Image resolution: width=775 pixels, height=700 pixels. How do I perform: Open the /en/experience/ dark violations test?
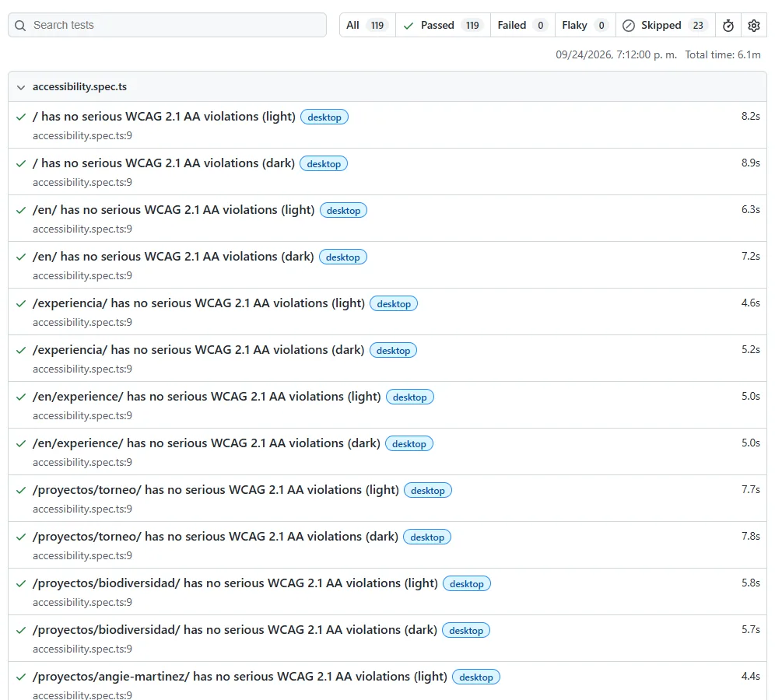(x=207, y=443)
